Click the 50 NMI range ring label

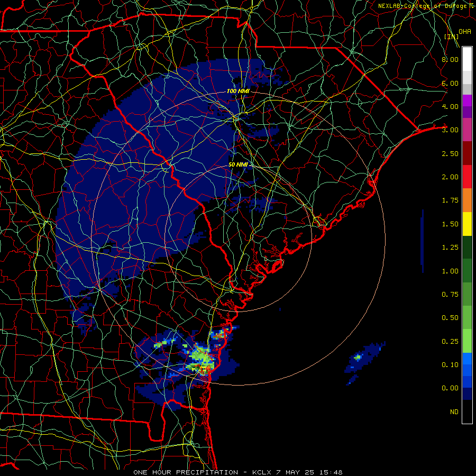coord(238,164)
